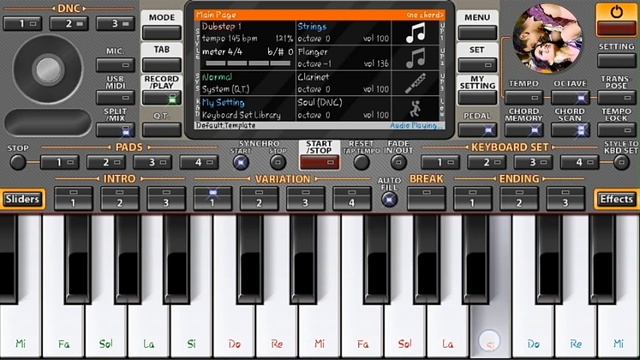Select the Strings sound row

point(343,33)
